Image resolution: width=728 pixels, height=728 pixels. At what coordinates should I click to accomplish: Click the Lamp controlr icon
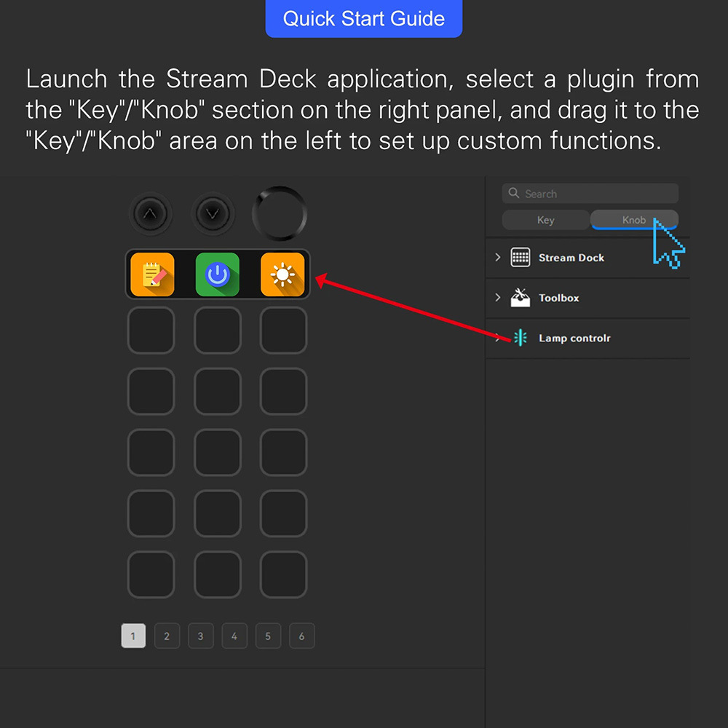(x=521, y=338)
